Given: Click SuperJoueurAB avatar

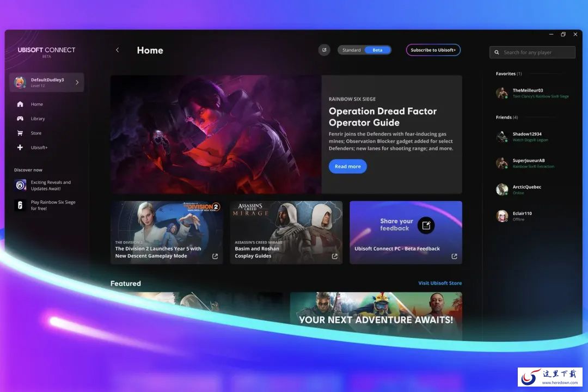Looking at the screenshot, I should (x=502, y=163).
